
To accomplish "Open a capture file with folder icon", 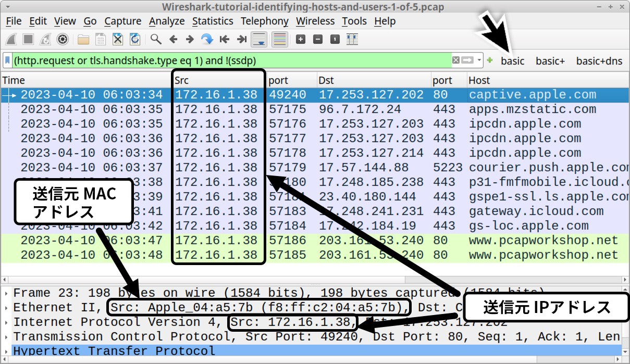I will 83,39.
